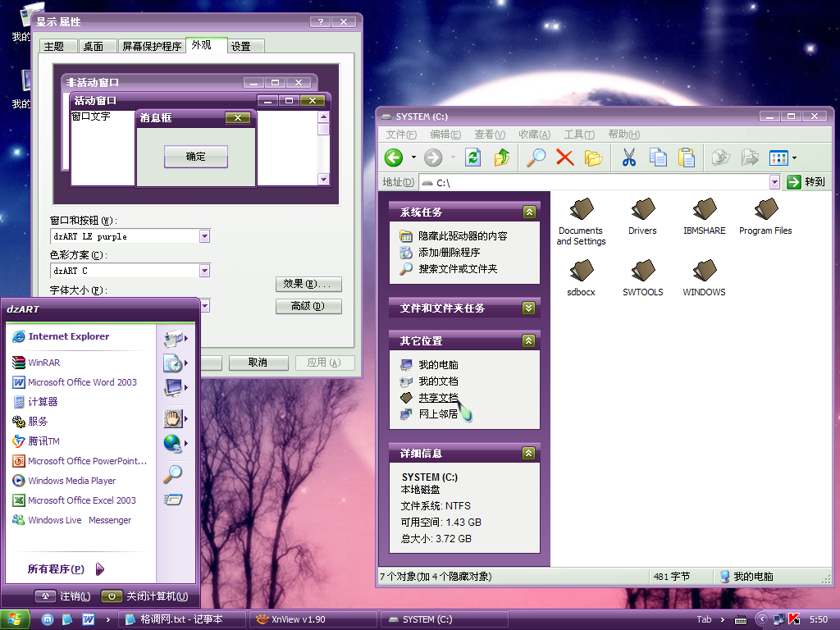Click the red Delete X icon

click(x=564, y=157)
